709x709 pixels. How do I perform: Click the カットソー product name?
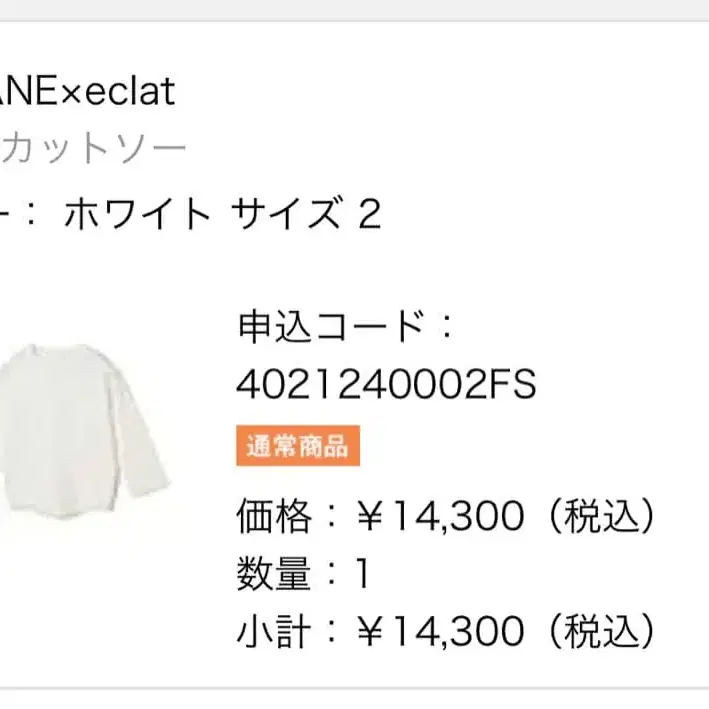[x=93, y=149]
